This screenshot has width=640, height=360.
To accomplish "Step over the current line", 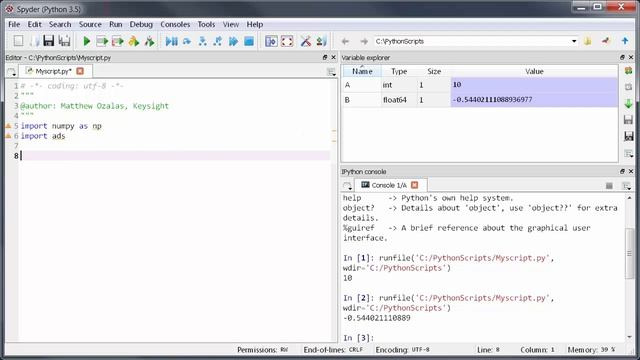I will click(187, 41).
